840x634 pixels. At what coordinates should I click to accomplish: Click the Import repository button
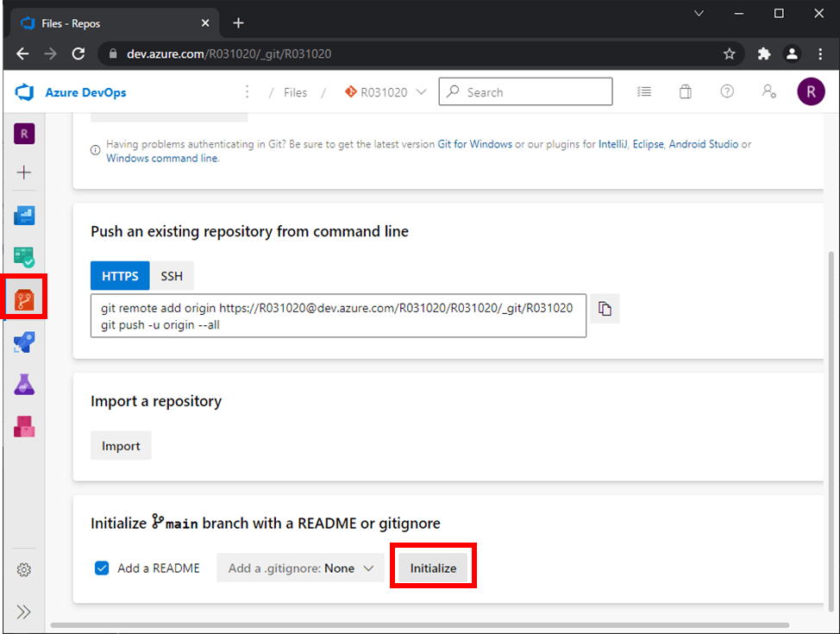click(x=121, y=446)
